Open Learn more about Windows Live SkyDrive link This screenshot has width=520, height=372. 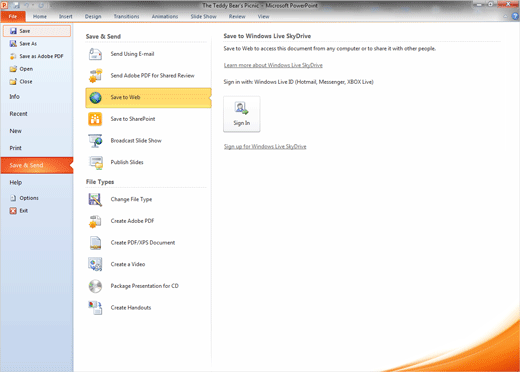tap(273, 65)
